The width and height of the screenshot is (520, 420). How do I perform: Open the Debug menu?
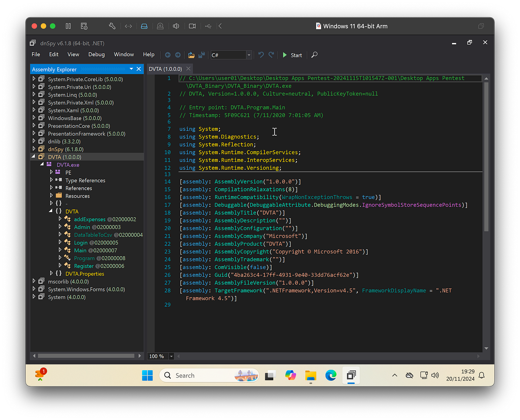point(96,54)
